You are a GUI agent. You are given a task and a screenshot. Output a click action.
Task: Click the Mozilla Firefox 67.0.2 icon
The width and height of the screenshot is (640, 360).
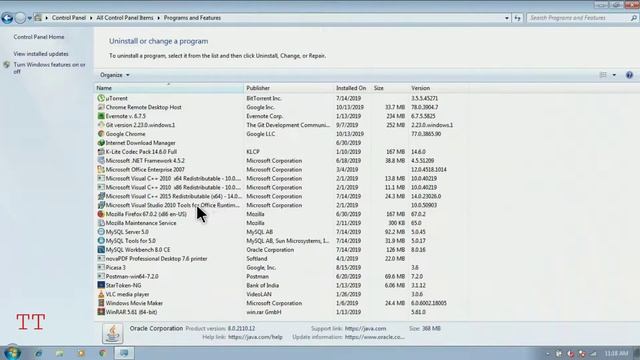coord(101,214)
